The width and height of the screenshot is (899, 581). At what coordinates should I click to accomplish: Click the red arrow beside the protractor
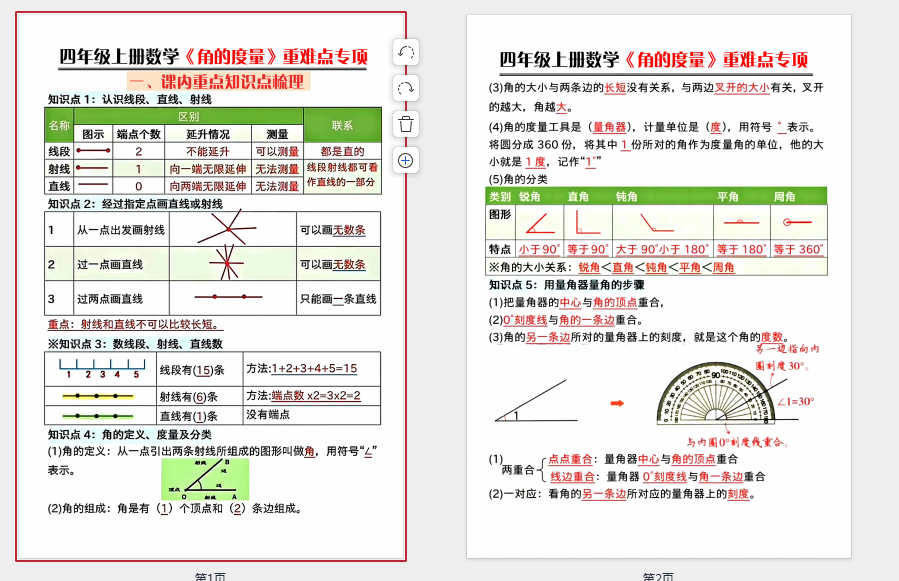(x=617, y=403)
